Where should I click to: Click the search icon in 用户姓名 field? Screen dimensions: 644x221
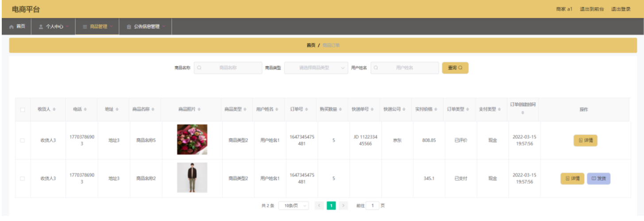(376, 68)
